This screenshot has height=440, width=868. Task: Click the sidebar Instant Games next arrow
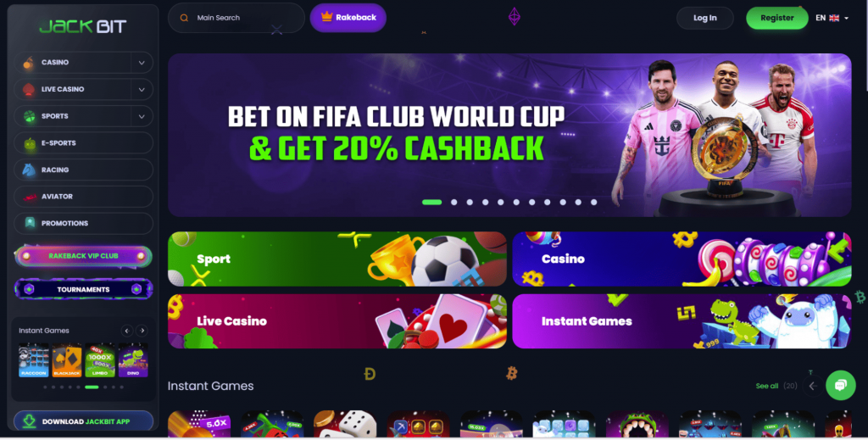click(x=142, y=331)
